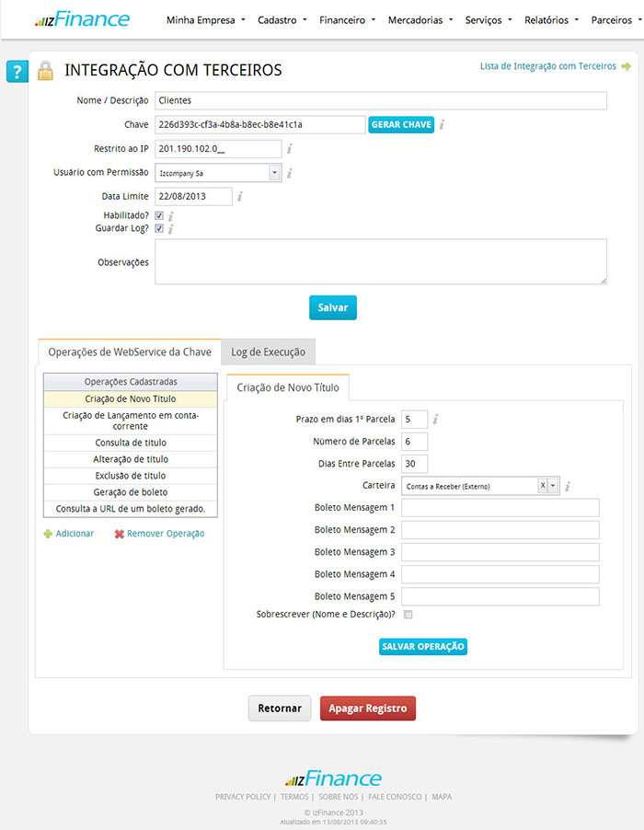Expand the Carteira dropdown arrow
The height and width of the screenshot is (830, 644).
(553, 486)
